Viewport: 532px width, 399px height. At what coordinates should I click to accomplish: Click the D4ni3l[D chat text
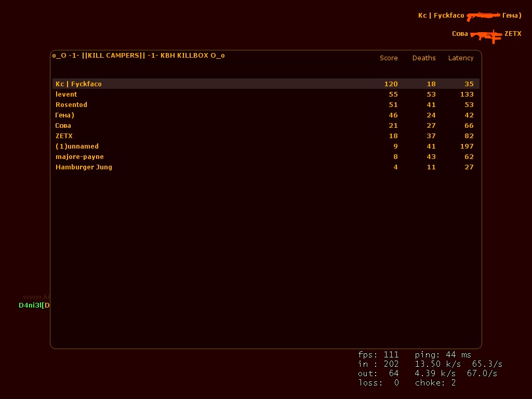34,305
